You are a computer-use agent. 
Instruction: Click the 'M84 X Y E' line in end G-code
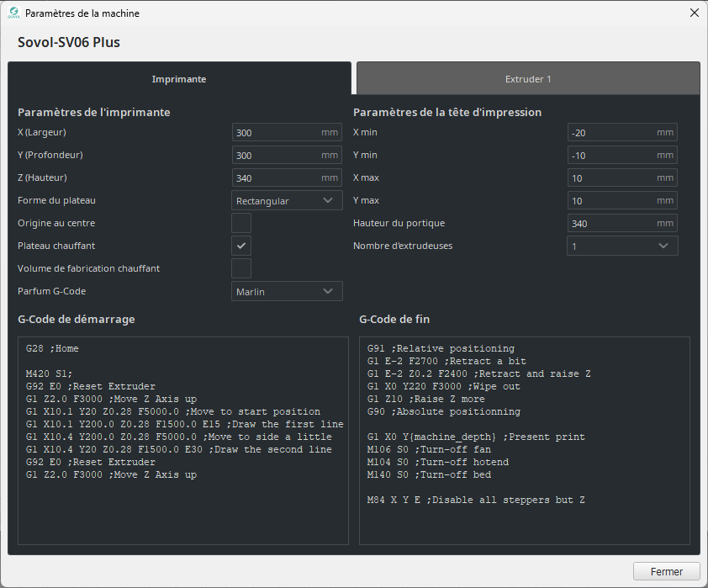pyautogui.click(x=477, y=500)
